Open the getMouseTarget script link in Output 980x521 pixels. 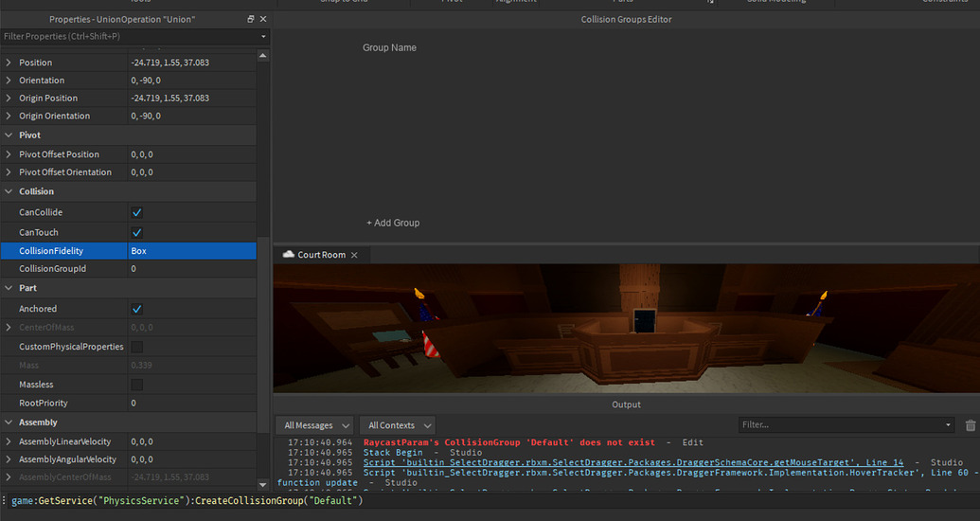[x=633, y=463]
